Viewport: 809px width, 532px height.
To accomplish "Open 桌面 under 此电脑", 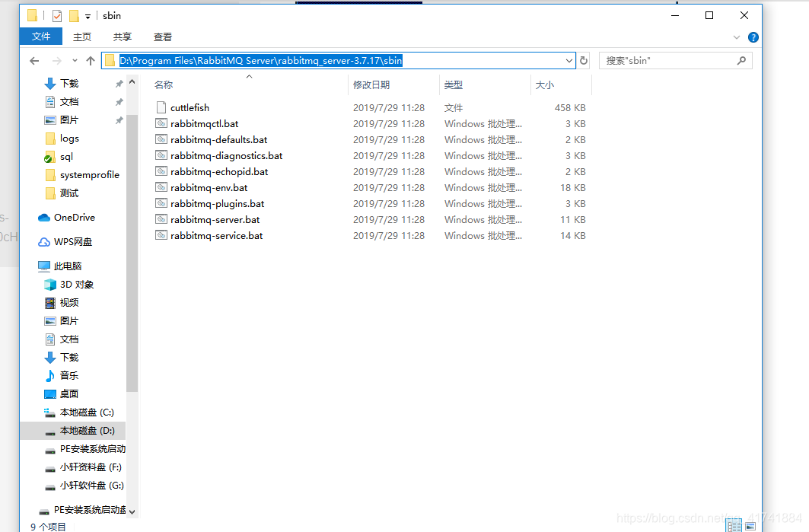I will point(69,394).
